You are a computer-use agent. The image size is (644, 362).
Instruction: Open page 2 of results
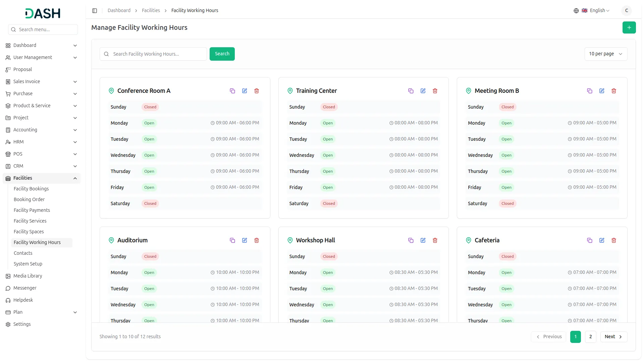[590, 337]
